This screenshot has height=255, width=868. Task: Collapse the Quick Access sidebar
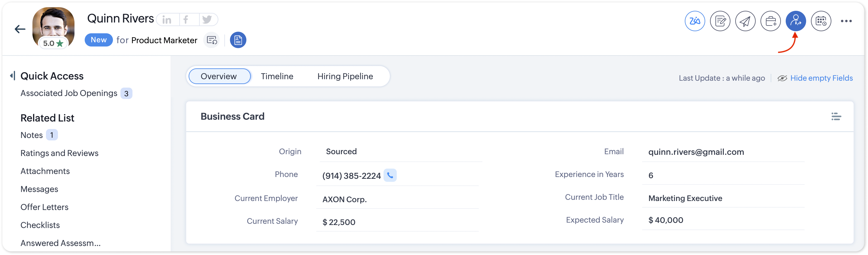tap(13, 76)
